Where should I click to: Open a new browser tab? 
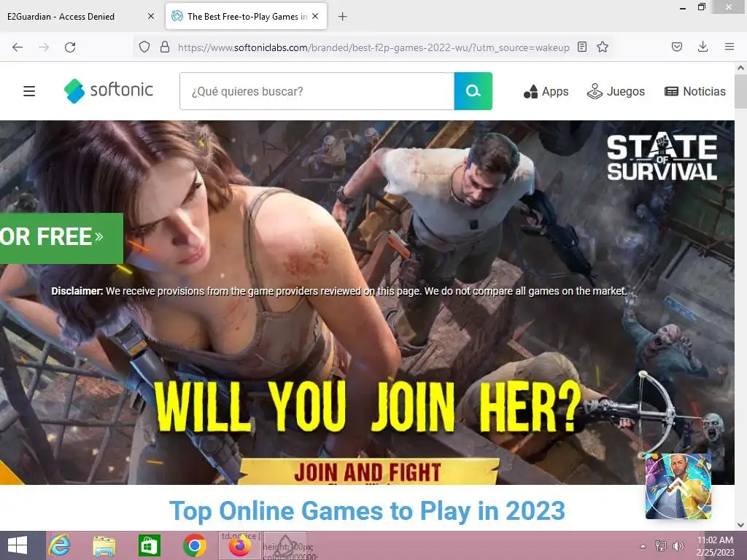click(x=342, y=17)
